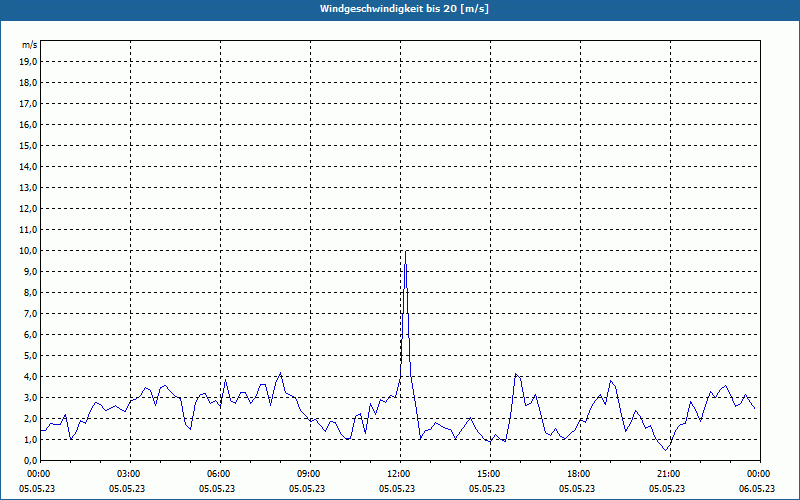
Task: Pick the '4,0' y-axis label
Action: pyautogui.click(x=30, y=377)
